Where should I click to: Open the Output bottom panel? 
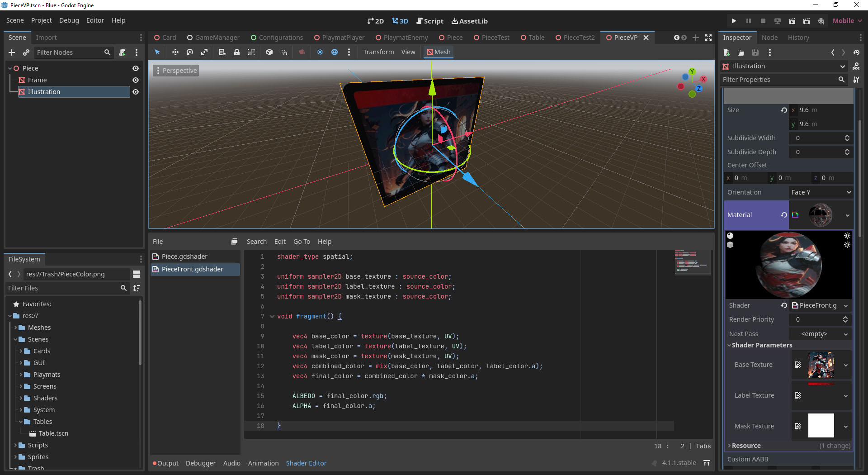(165, 463)
